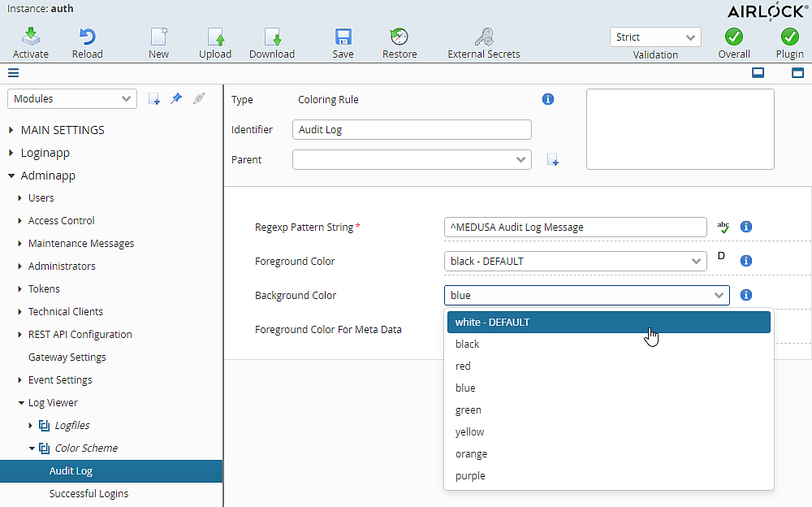Select REST API Configuration in tree

click(80, 335)
